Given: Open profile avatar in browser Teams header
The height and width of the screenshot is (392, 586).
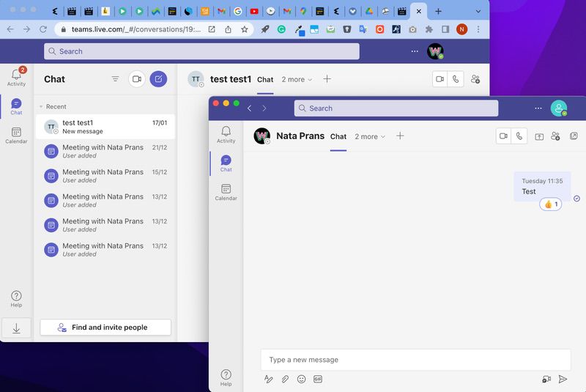Looking at the screenshot, I should (435, 51).
